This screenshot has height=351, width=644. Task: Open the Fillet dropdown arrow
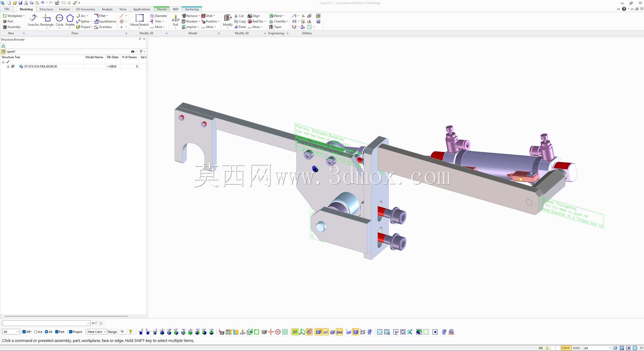(x=107, y=16)
